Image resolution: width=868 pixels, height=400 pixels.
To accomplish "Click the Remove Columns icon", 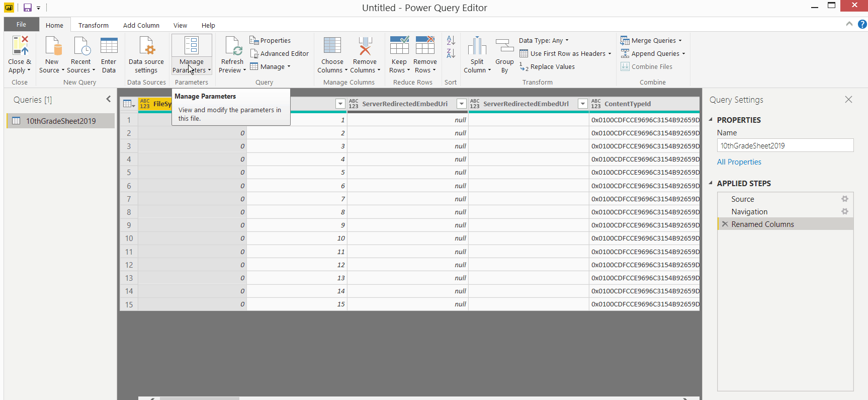I will point(365,45).
